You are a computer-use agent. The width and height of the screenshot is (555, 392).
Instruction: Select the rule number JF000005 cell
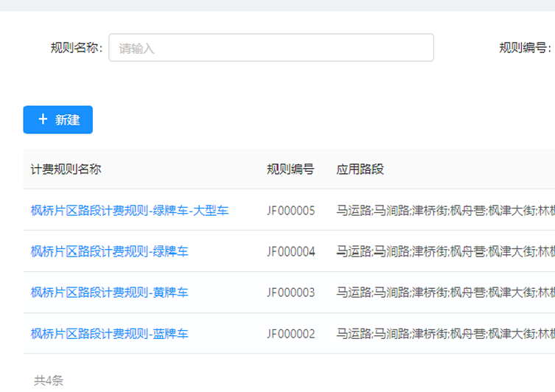click(x=291, y=211)
